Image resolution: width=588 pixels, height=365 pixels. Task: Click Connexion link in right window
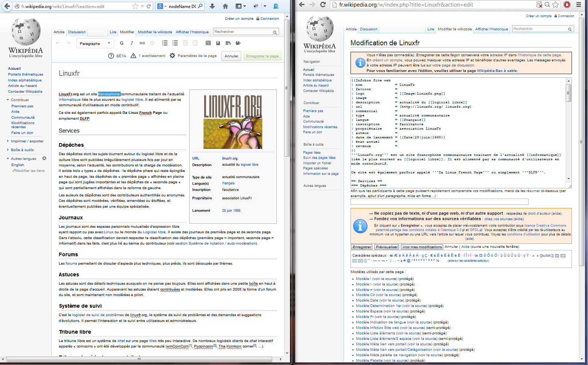[566, 16]
